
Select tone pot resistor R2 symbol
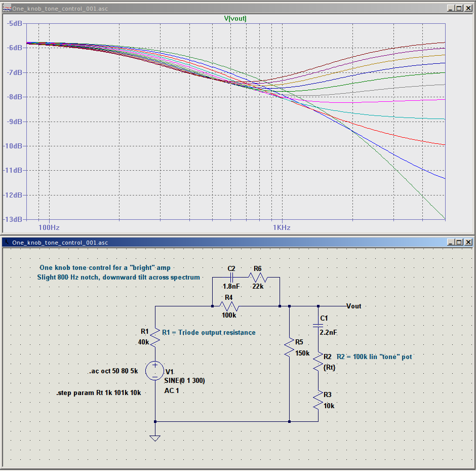coord(318,361)
